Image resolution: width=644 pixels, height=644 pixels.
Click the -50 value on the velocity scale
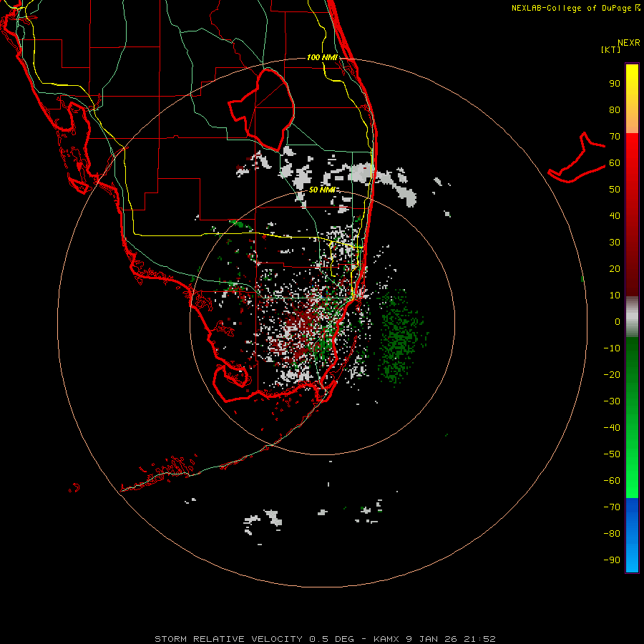tap(612, 454)
